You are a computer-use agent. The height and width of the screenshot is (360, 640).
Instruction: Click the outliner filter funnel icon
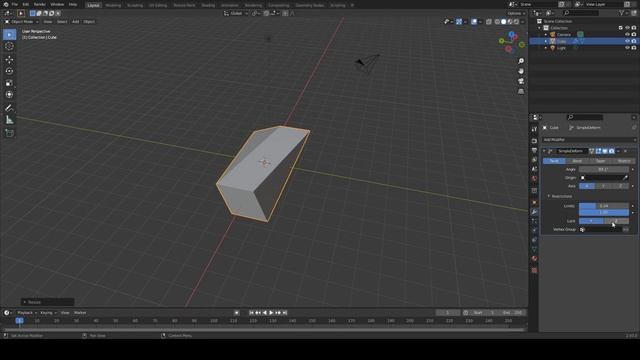(622, 13)
